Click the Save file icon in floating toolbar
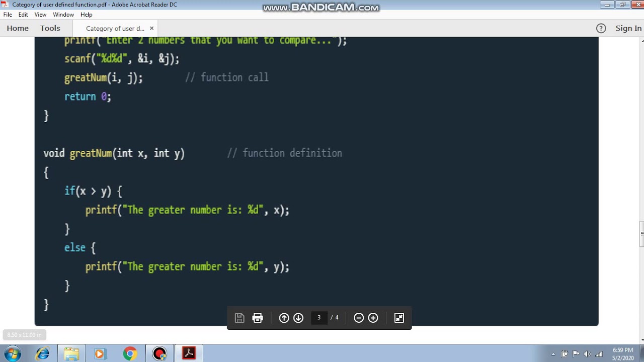Image resolution: width=644 pixels, height=362 pixels. (x=239, y=318)
